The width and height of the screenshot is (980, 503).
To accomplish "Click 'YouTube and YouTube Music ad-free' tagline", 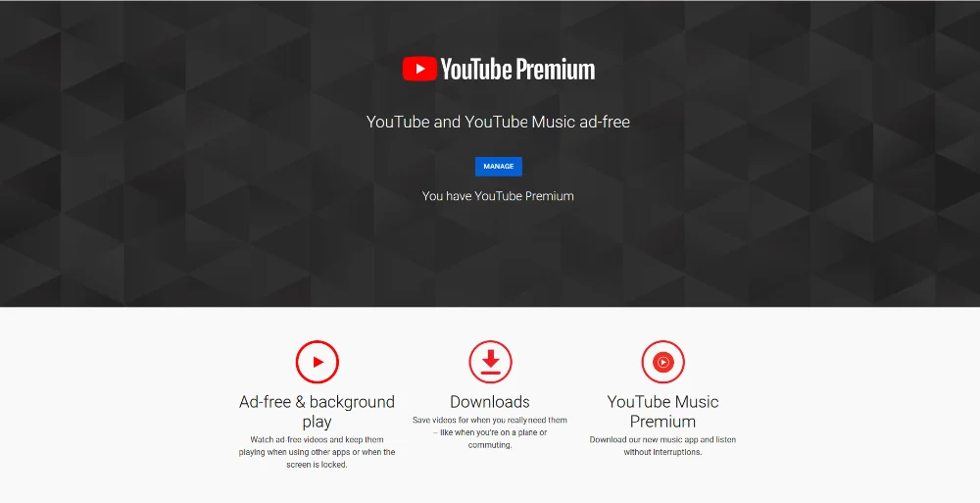I will tap(498, 122).
